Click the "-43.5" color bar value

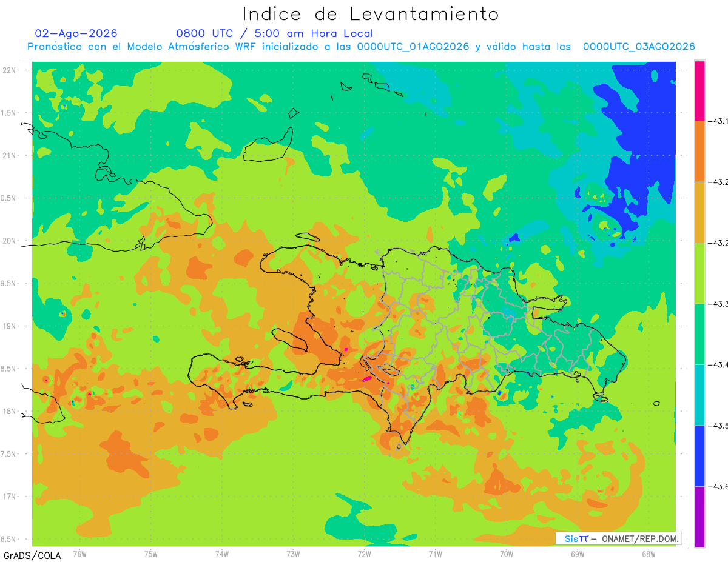tap(718, 426)
